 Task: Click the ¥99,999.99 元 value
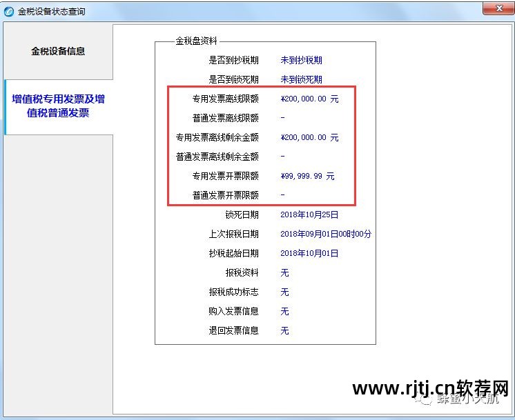click(x=307, y=176)
